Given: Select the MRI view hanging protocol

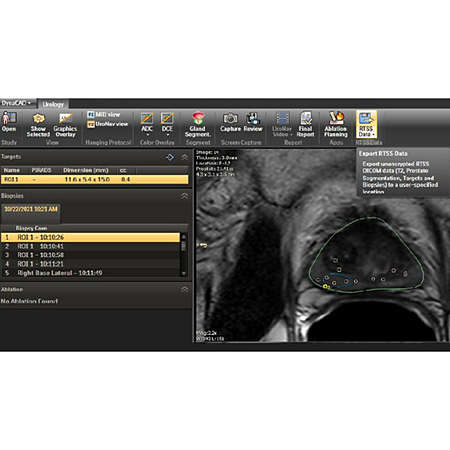Looking at the screenshot, I should coord(103,114).
